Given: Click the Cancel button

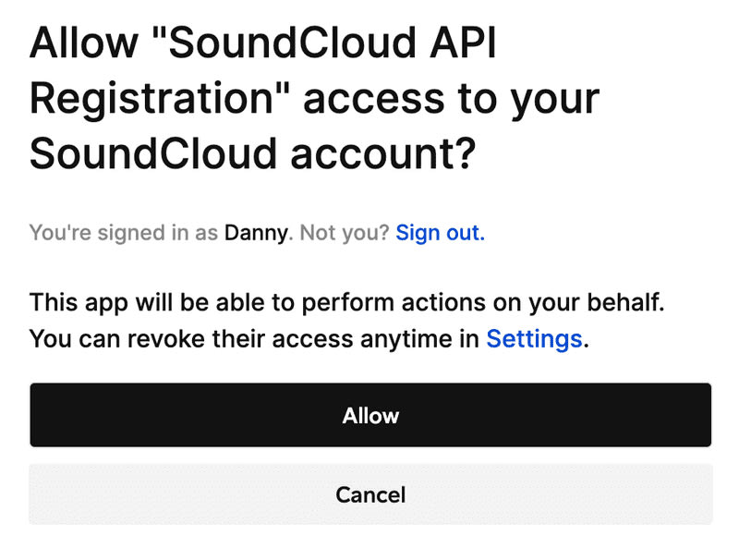Looking at the screenshot, I should 370,494.
